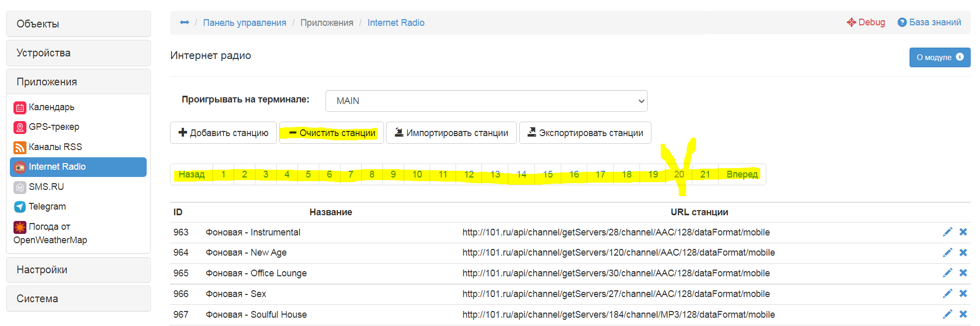Screen dimensions: 980x326
Task: Click Импортировать станции button
Action: click(451, 133)
